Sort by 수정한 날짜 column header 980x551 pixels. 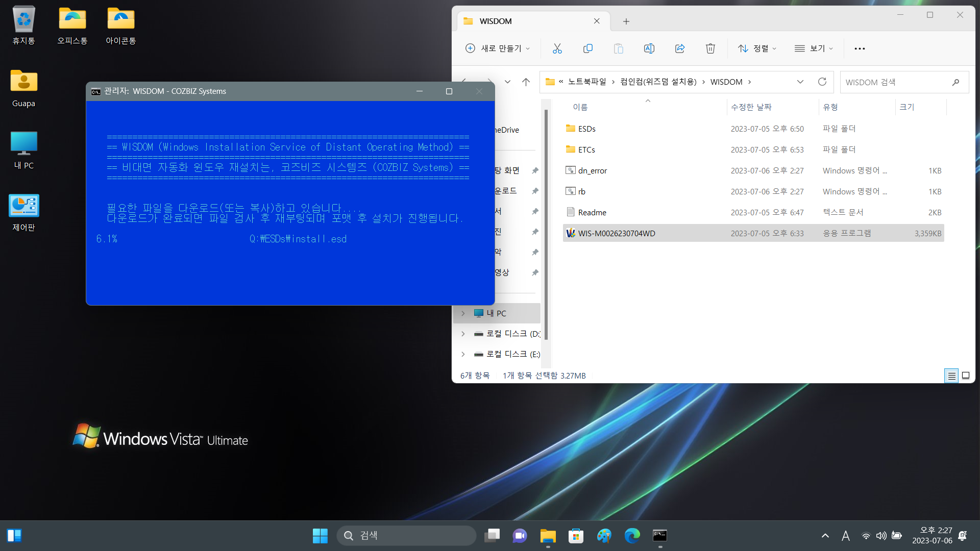click(751, 107)
